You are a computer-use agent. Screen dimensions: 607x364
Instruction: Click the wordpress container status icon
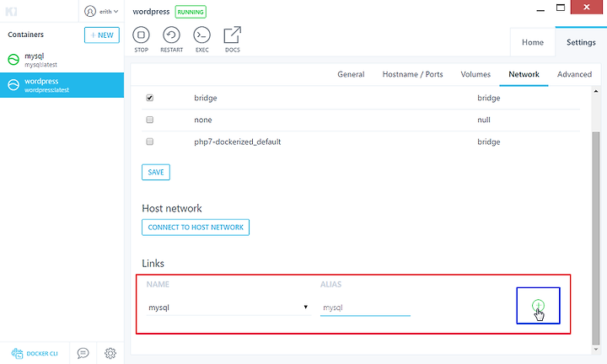pyautogui.click(x=13, y=85)
